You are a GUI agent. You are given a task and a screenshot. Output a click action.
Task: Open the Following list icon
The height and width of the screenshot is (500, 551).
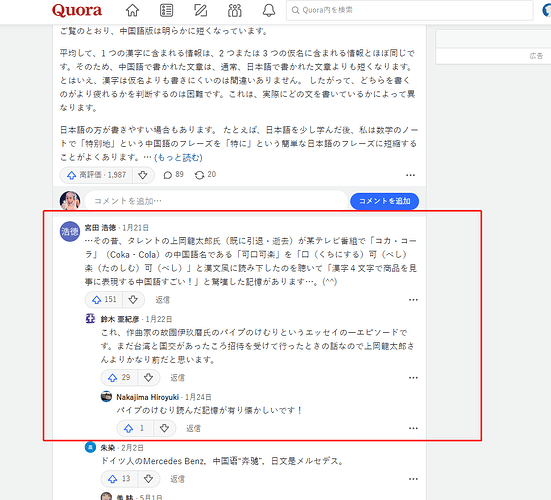point(166,10)
